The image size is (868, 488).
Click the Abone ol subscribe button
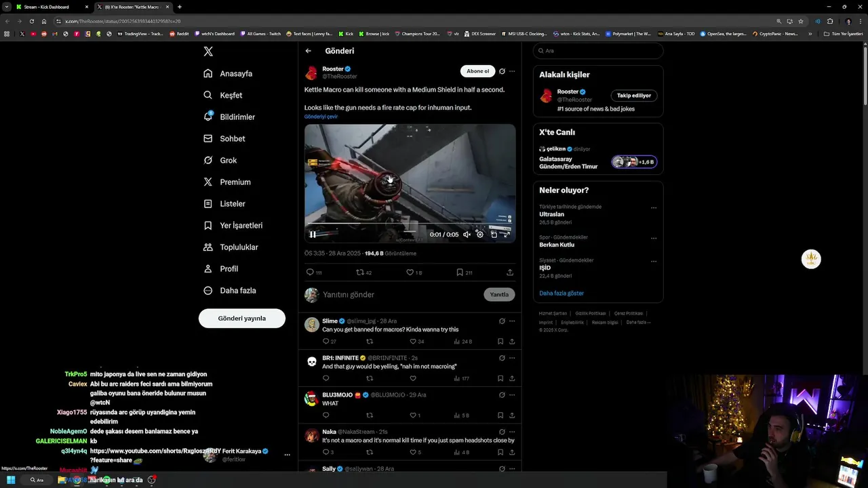[x=477, y=71]
